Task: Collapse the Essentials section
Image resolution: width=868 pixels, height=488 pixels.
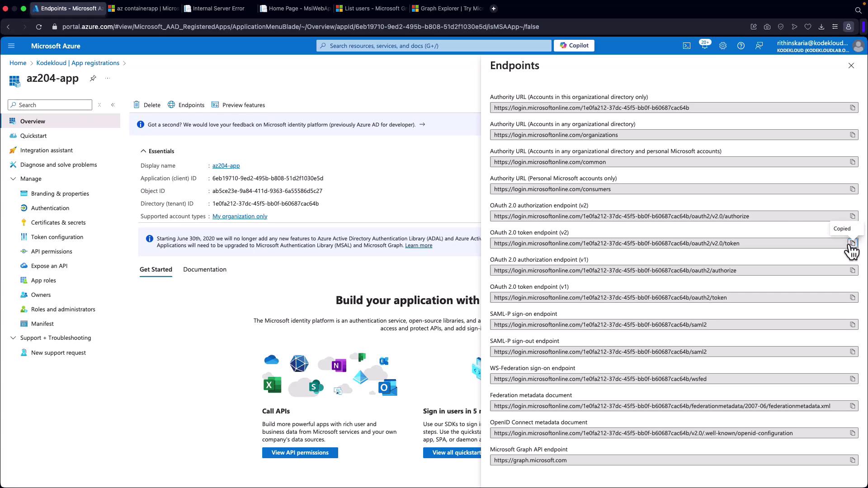Action: 143,151
